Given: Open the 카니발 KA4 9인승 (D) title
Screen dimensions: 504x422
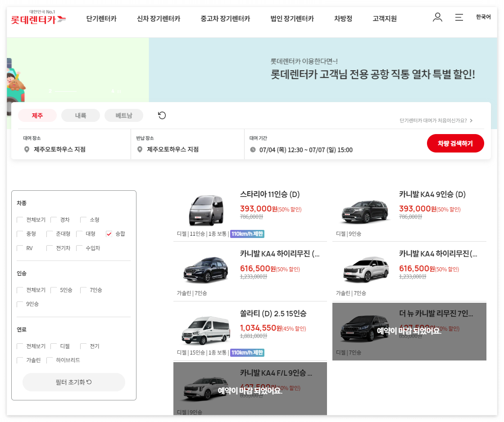Looking at the screenshot, I should [432, 194].
